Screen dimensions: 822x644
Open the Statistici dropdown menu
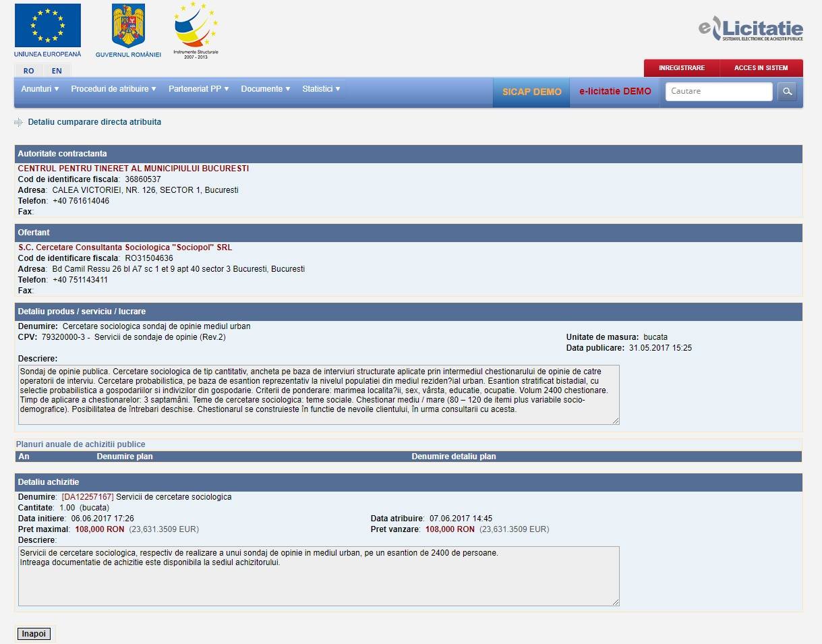coord(321,89)
